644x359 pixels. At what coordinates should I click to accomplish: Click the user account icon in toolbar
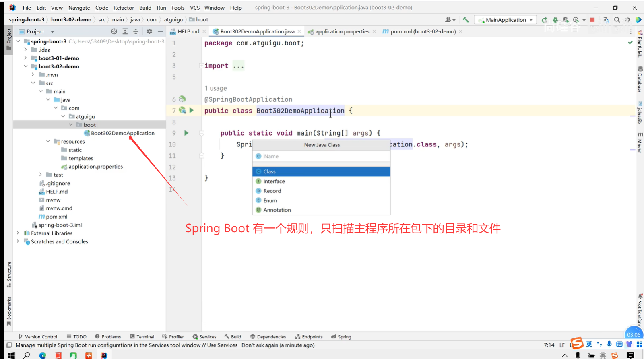[x=450, y=19]
